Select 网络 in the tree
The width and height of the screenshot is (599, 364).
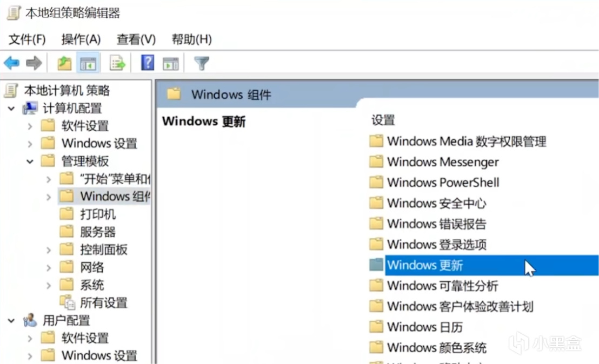[92, 267]
